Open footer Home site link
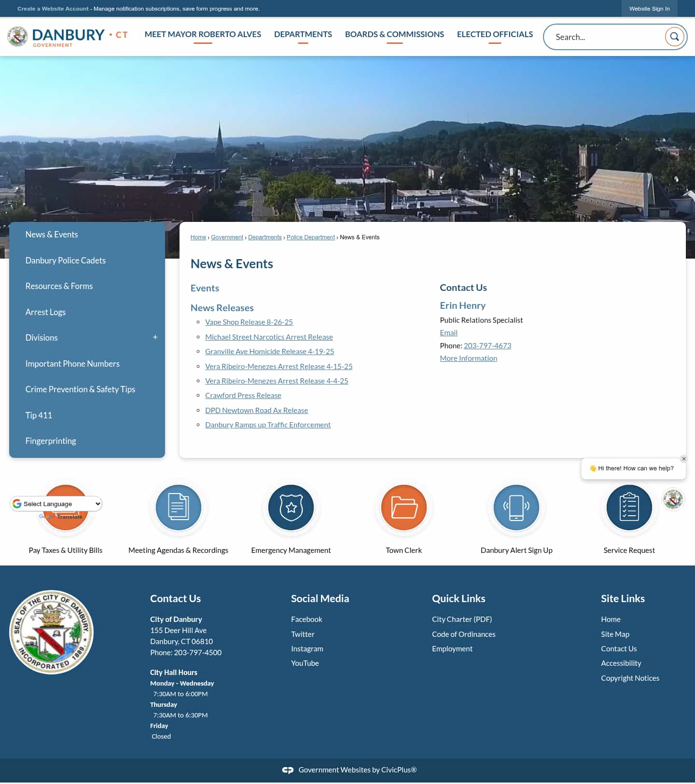Image resolution: width=695 pixels, height=784 pixels. [x=611, y=619]
